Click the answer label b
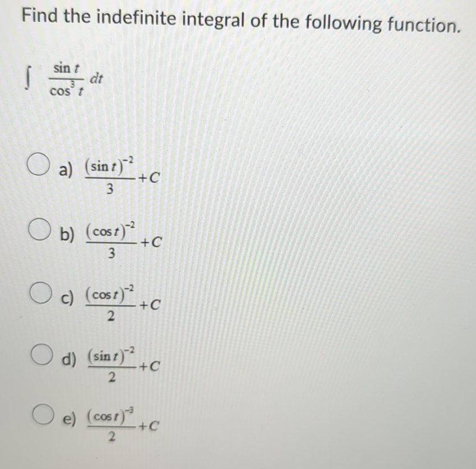 tap(67, 234)
